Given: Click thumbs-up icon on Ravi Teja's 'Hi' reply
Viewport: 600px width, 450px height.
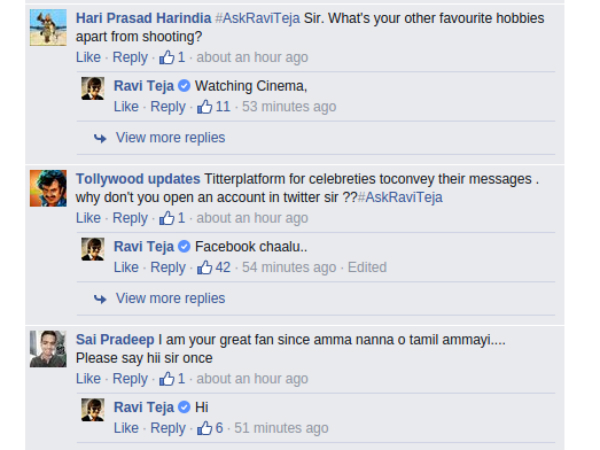Looking at the screenshot, I should [205, 428].
